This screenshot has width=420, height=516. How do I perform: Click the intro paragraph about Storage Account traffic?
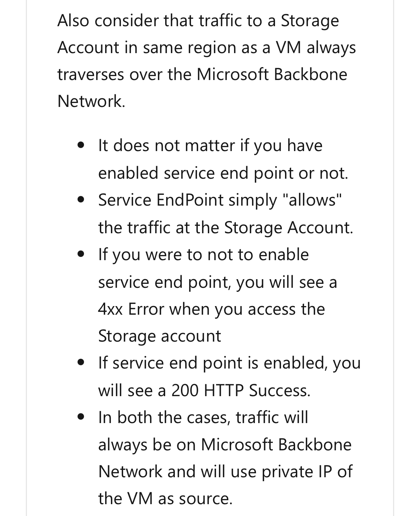click(x=206, y=61)
